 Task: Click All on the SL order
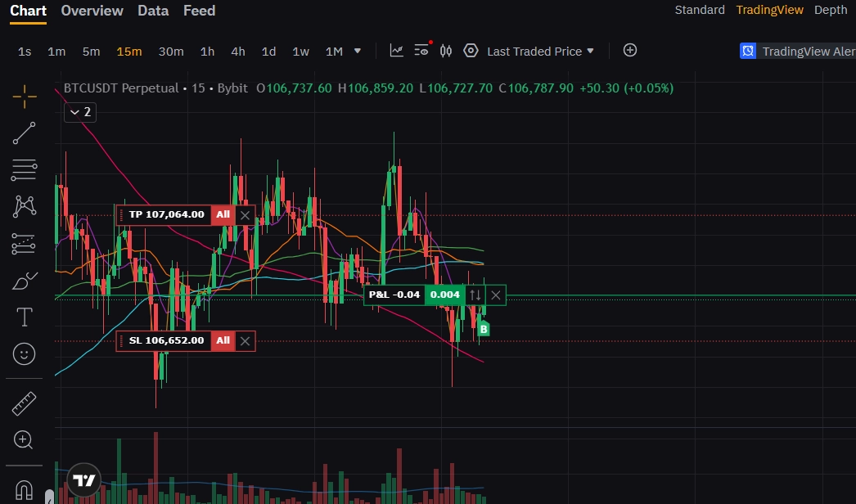pos(223,341)
